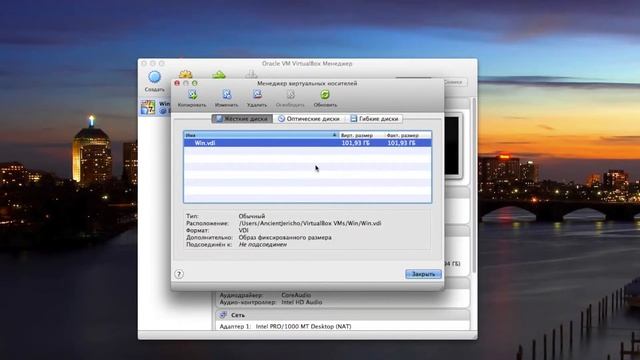Screen dimensions: 640x360
Task: Click the VDI format value
Action: pyautogui.click(x=243, y=230)
